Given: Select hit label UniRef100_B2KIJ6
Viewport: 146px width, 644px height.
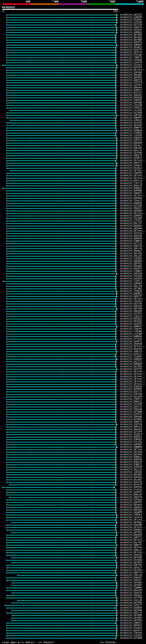Looking at the screenshot, I should coord(131,392).
